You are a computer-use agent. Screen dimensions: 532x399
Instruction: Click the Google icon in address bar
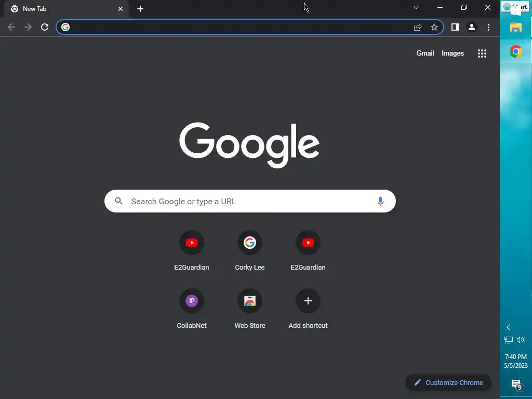pos(65,27)
